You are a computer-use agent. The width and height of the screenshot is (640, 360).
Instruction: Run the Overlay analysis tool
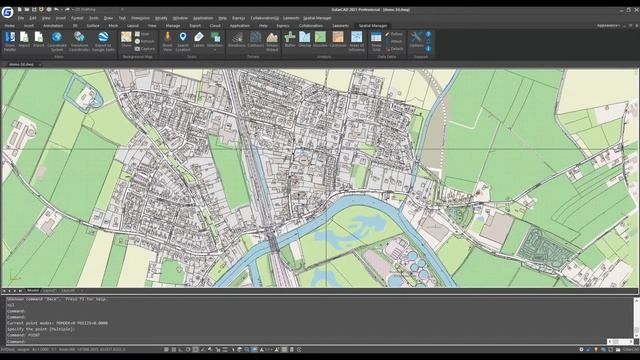tap(304, 40)
